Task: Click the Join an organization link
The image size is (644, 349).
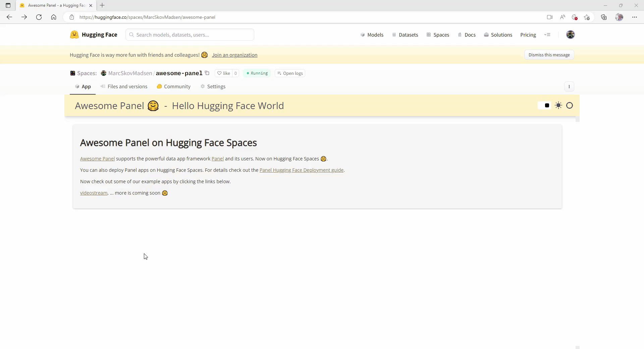Action: click(x=234, y=55)
